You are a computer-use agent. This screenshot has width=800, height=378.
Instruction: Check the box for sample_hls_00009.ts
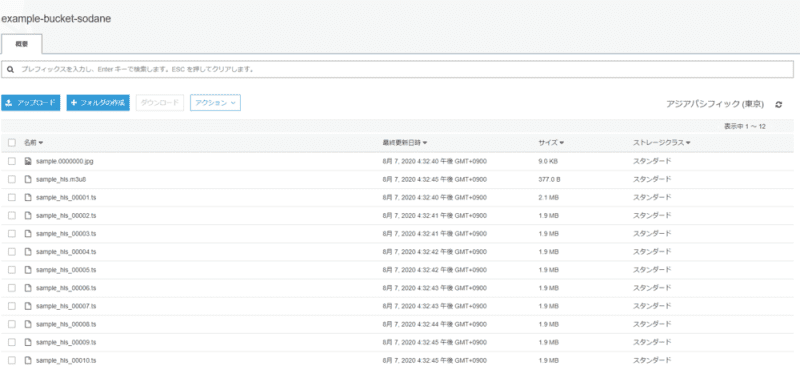[12, 342]
